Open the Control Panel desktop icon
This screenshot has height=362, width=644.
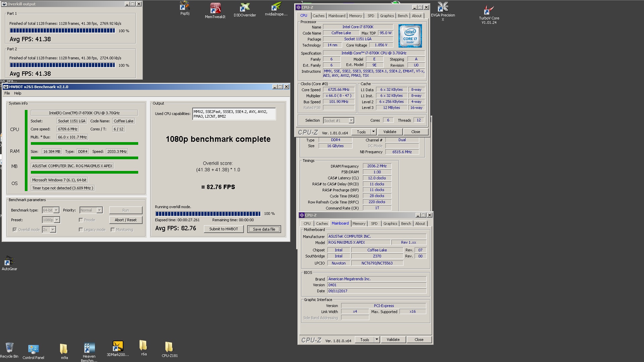tap(33, 352)
